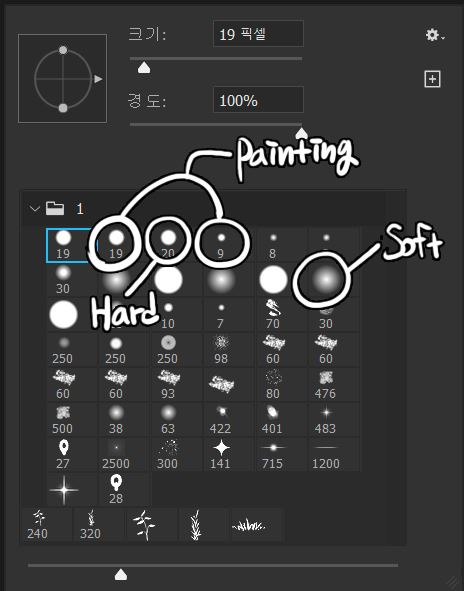This screenshot has height=591, width=464.
Task: Click the size slider handle
Action: click(x=144, y=68)
